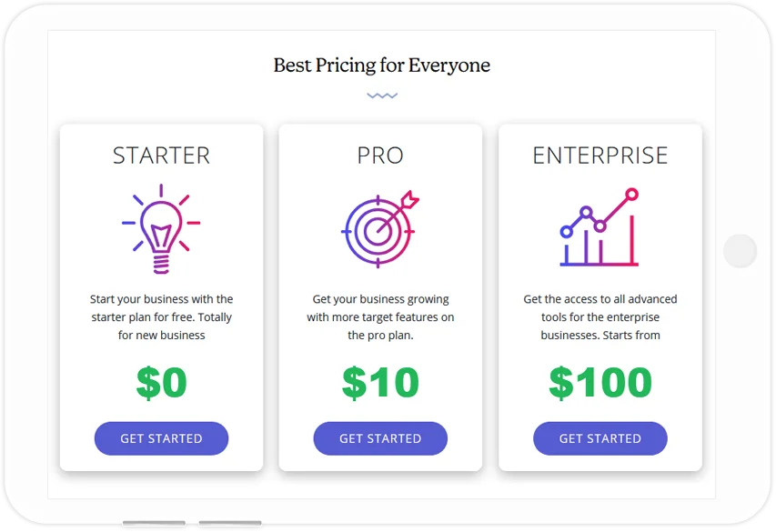Image resolution: width=776 pixels, height=532 pixels.
Task: Click the $10 price
Action: pyautogui.click(x=380, y=382)
